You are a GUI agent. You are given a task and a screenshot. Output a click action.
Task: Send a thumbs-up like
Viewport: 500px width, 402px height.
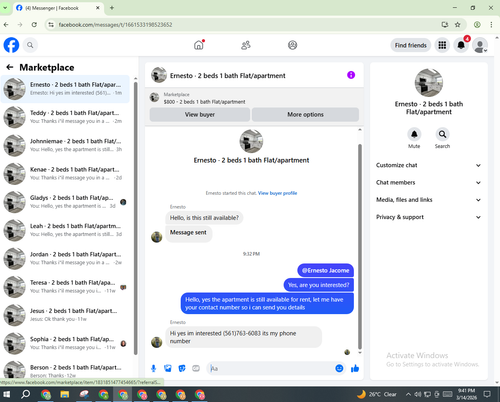[x=355, y=368]
